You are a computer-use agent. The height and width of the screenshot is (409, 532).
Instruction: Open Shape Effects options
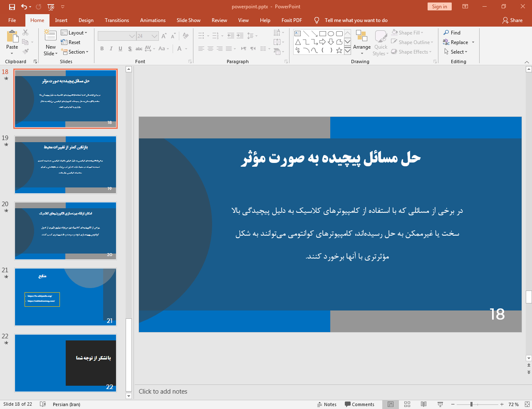coord(411,52)
